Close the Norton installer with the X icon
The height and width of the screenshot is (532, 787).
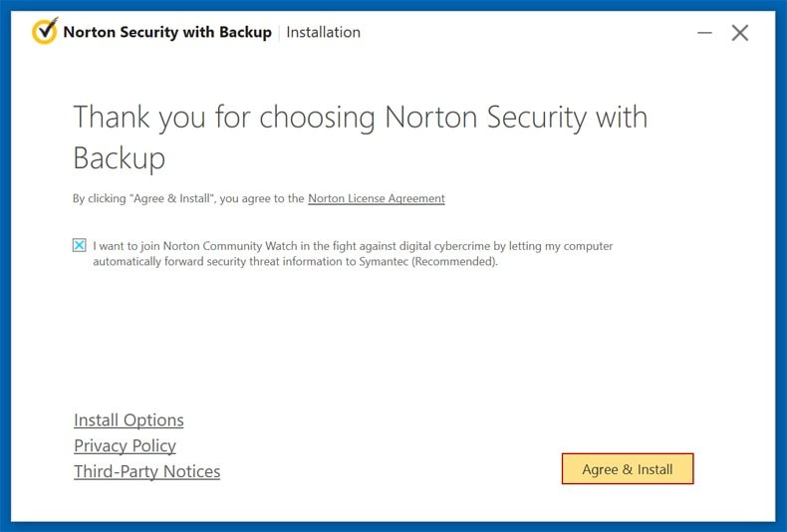tap(740, 33)
